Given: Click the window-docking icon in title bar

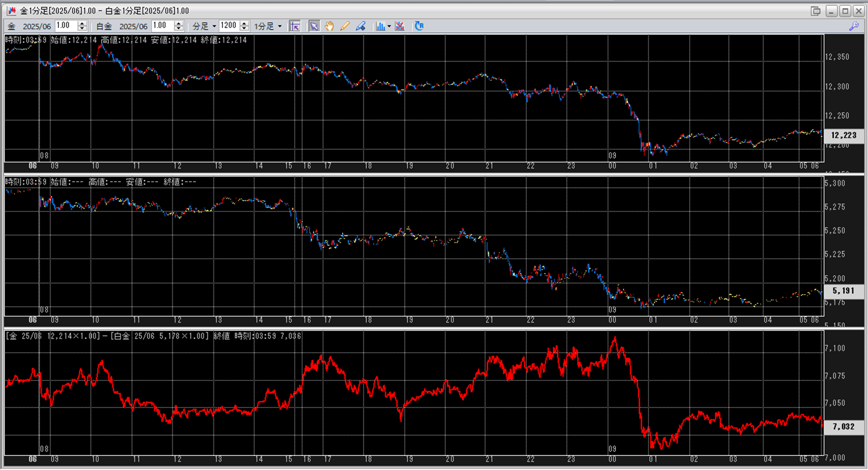Looking at the screenshot, I should 815,11.
